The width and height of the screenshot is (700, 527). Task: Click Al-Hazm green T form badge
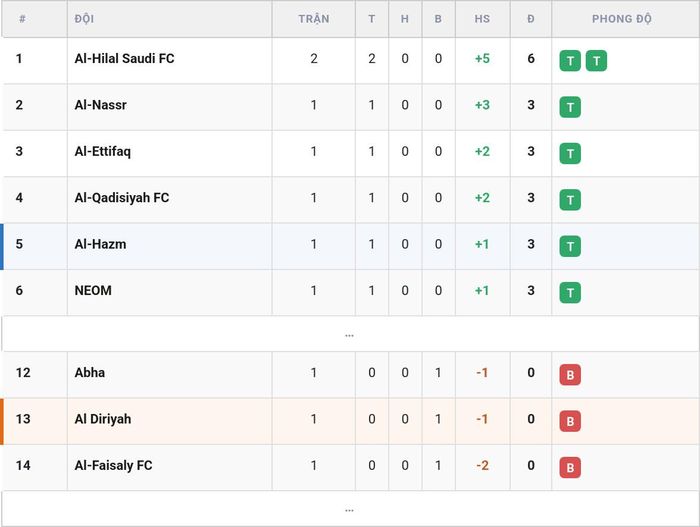click(x=570, y=246)
